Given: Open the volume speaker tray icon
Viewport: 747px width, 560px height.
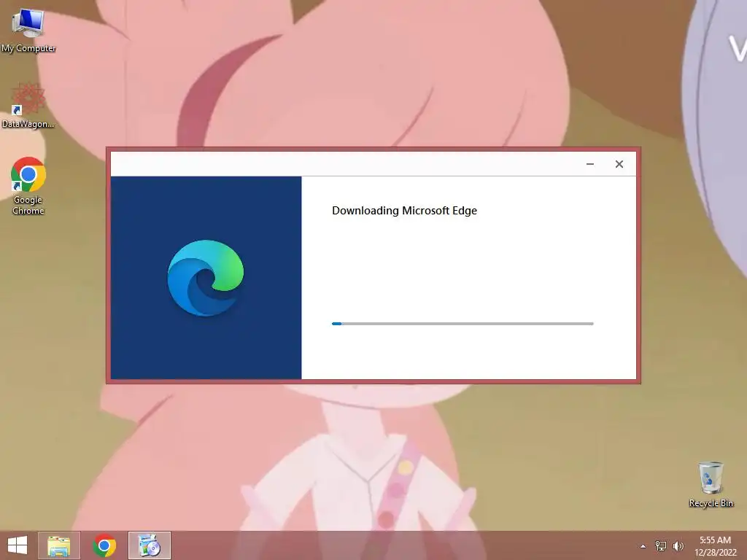Looking at the screenshot, I should pos(678,545).
